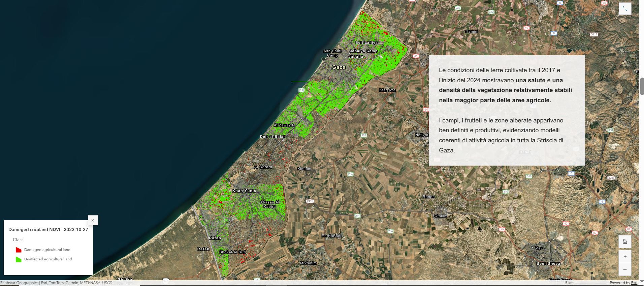Screen dimensions: 644x286
Task: Click the Ofakim map label
Action: coord(441,216)
